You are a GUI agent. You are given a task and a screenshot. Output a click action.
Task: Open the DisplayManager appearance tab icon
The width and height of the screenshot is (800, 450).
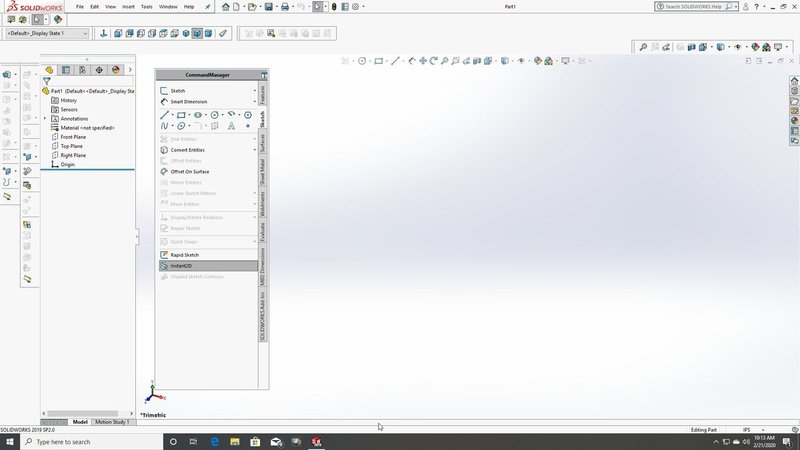pos(116,70)
